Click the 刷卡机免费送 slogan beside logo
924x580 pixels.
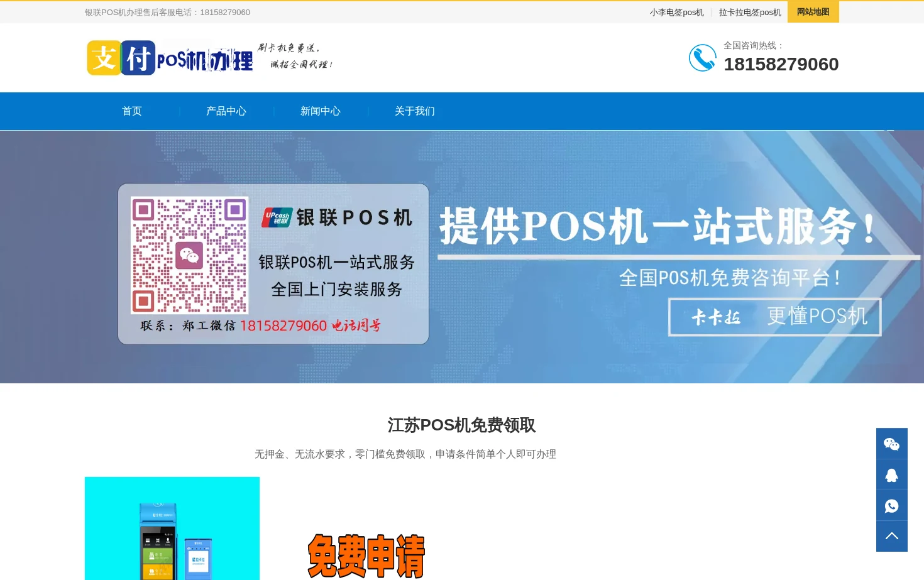(x=295, y=56)
